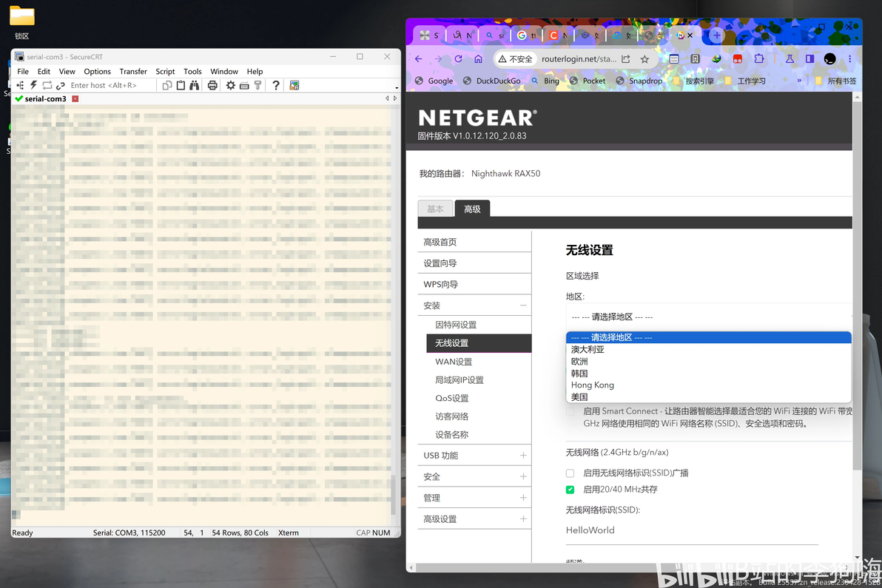Open a new browser tab with plus button
This screenshot has height=588, width=882.
pyautogui.click(x=716, y=36)
